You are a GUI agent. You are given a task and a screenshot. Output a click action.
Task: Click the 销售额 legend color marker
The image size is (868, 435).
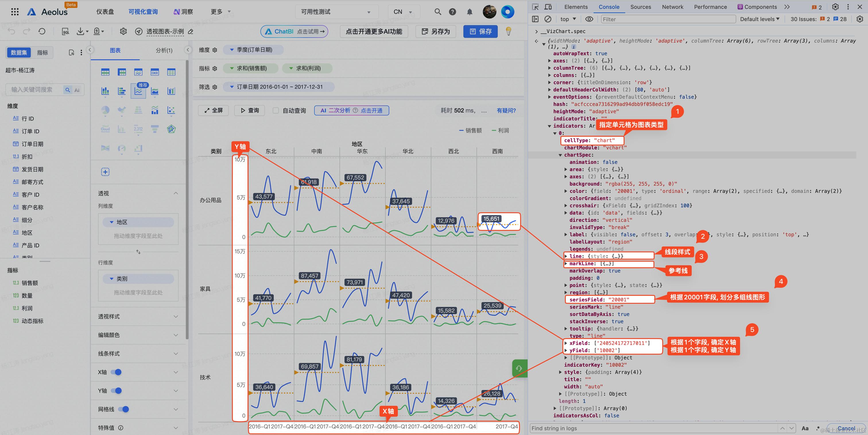461,131
